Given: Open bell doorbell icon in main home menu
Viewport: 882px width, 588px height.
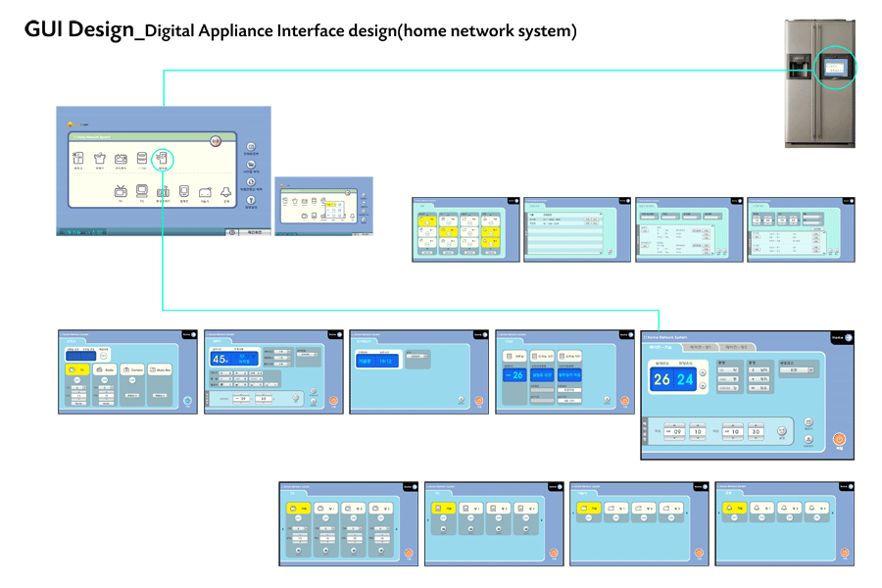Looking at the screenshot, I should 225,192.
